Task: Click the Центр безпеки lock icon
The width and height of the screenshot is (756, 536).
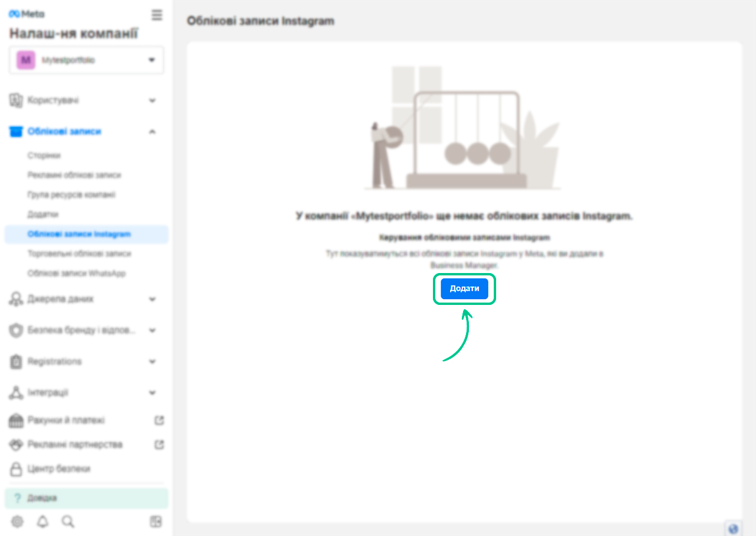Action: pos(16,469)
